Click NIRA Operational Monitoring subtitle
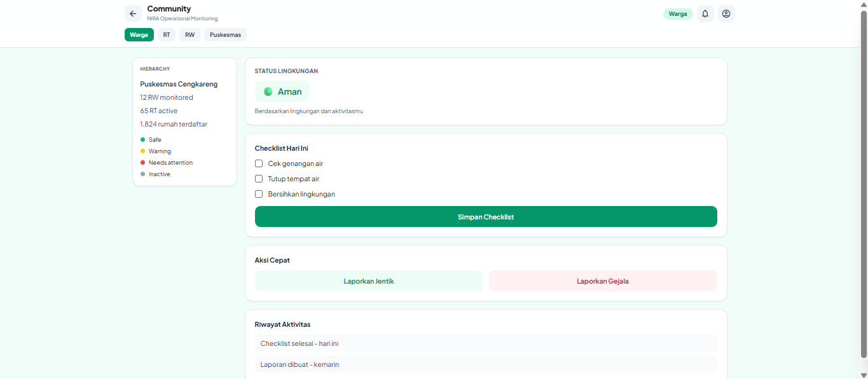 click(x=183, y=18)
